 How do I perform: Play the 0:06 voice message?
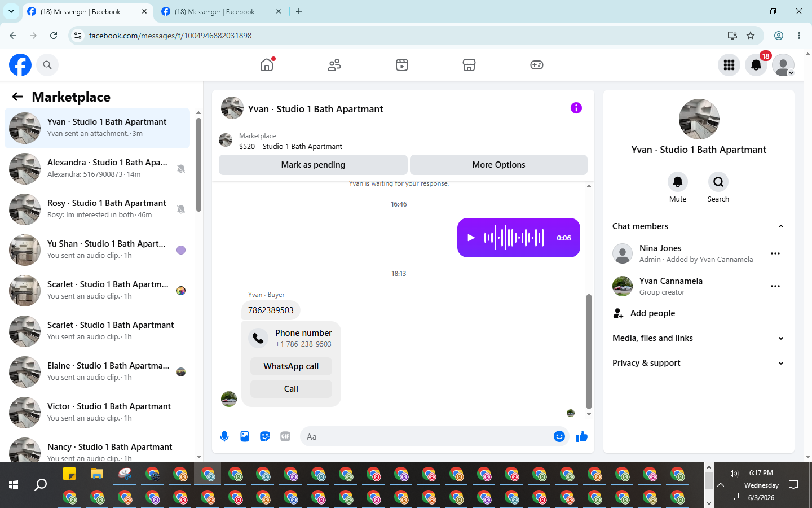[x=471, y=238]
